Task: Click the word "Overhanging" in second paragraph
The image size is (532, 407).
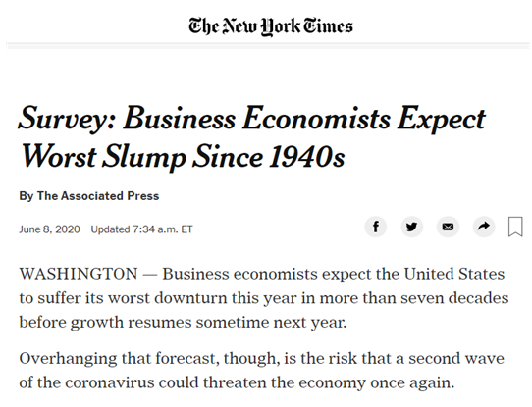Action: pyautogui.click(x=68, y=359)
